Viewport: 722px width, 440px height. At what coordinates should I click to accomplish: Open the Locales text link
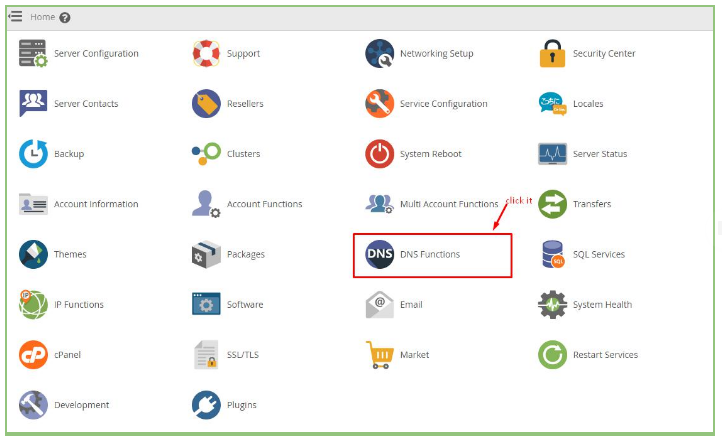(588, 104)
